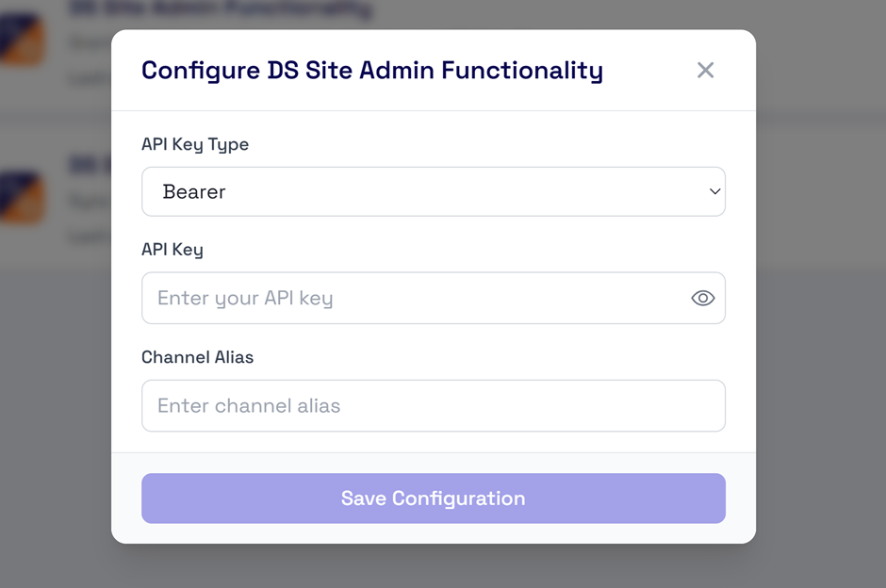Open the API Key Type Bearer dropdown
The image size is (886, 588).
pos(434,191)
